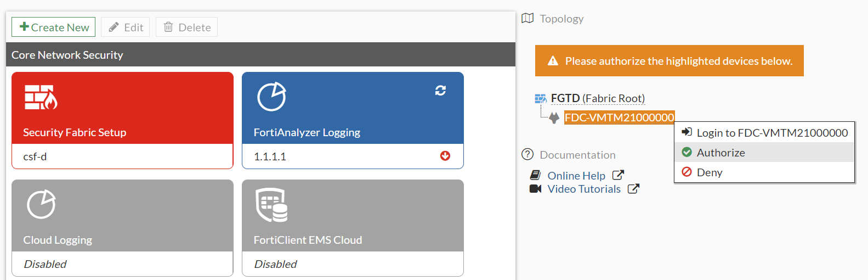Click the Delete button
Screen dimensions: 868x280
187,27
